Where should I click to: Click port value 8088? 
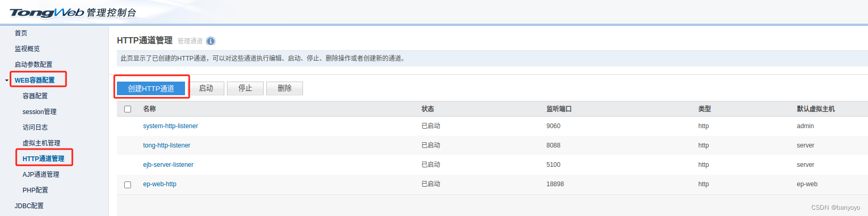pos(554,145)
